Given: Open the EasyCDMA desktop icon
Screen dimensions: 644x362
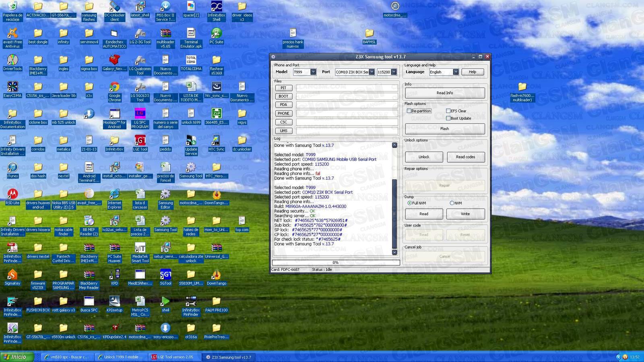Looking at the screenshot, I should click(12, 90).
